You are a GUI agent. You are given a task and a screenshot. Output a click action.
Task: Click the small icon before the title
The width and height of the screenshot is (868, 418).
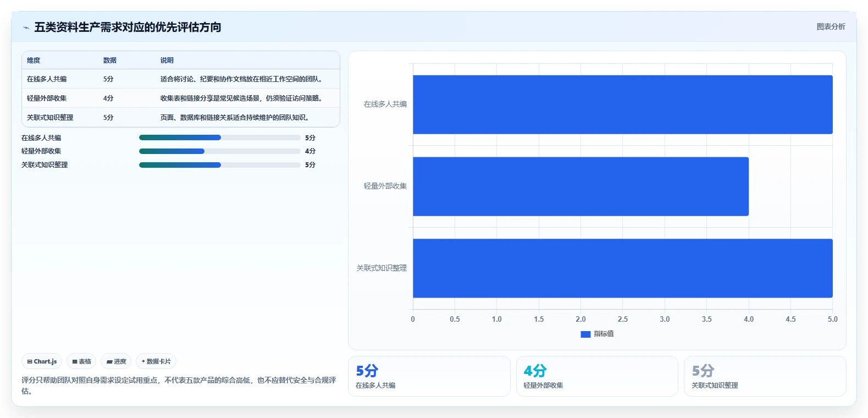(26, 28)
